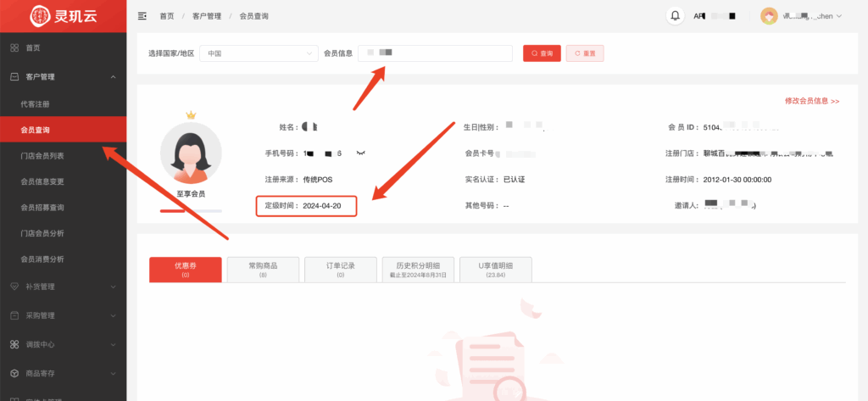Click the 实名认证 已认证 value
868x401 pixels.
[x=513, y=180]
